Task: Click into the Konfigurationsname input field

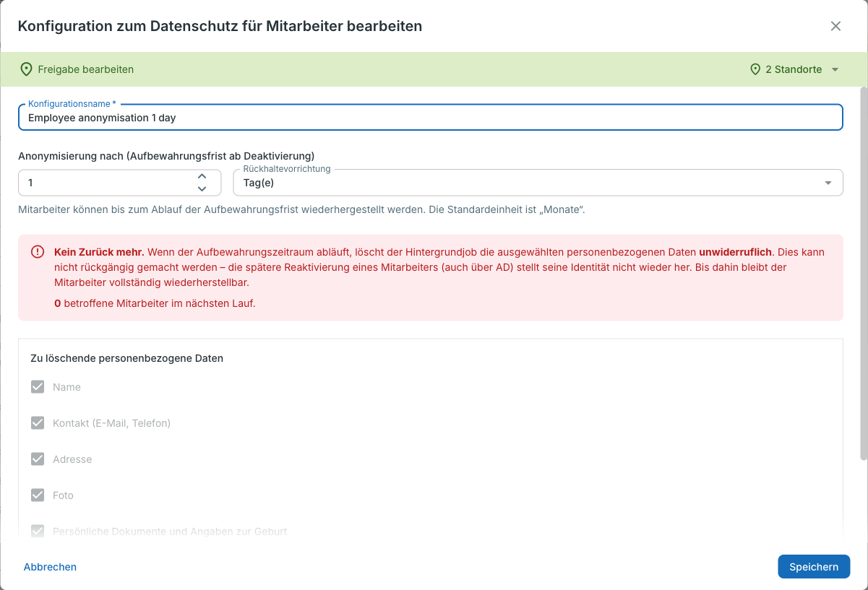Action: click(431, 117)
